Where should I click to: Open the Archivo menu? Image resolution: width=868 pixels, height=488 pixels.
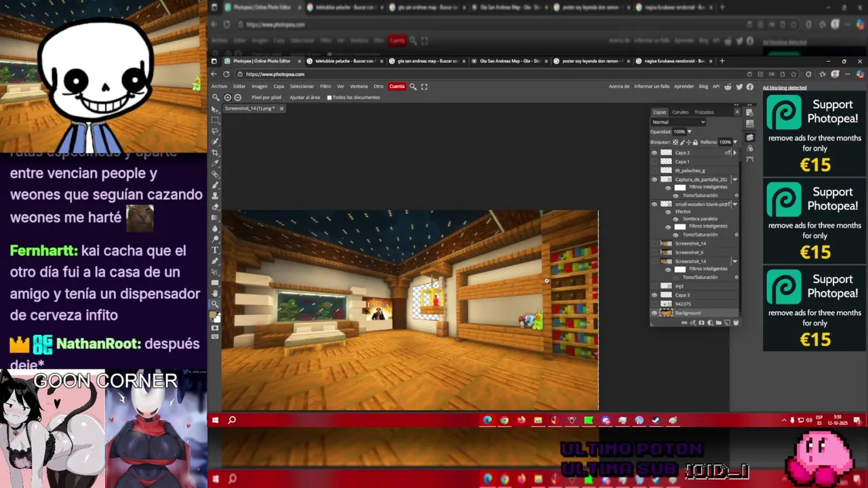(219, 87)
